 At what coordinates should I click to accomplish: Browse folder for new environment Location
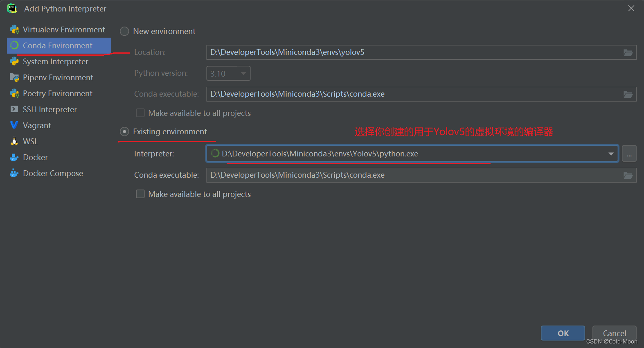[x=628, y=52]
